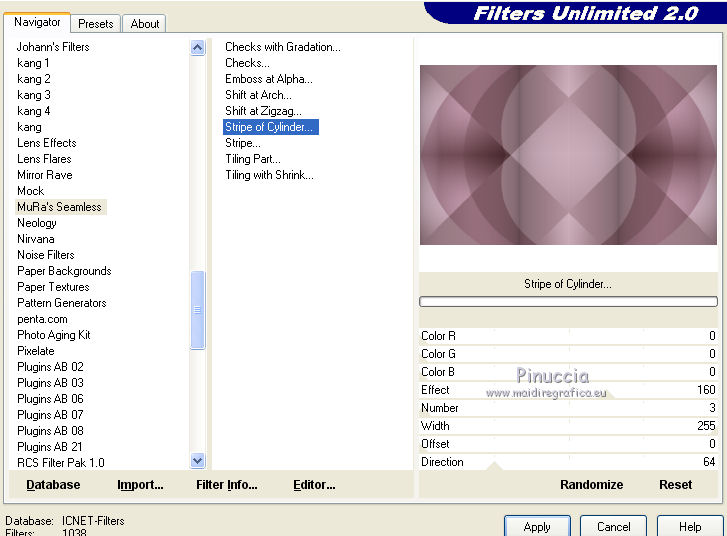Select the Plugins AB 21 category
727x536 pixels.
click(x=50, y=447)
